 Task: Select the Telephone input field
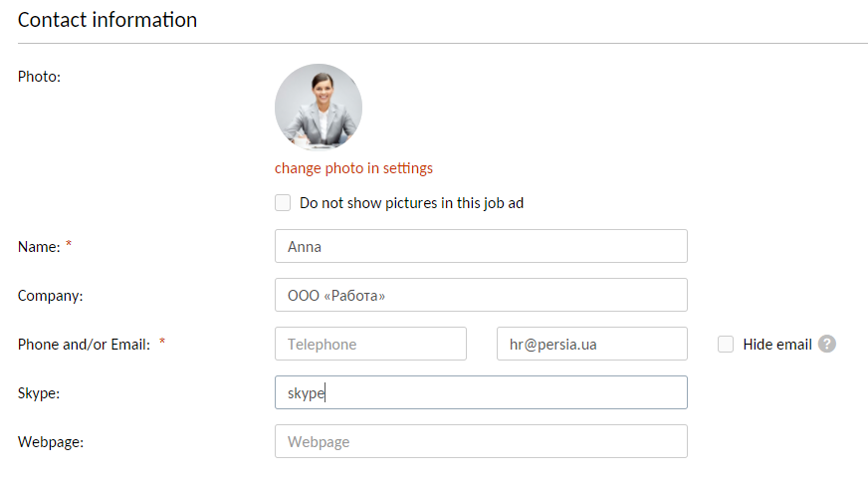click(x=370, y=344)
